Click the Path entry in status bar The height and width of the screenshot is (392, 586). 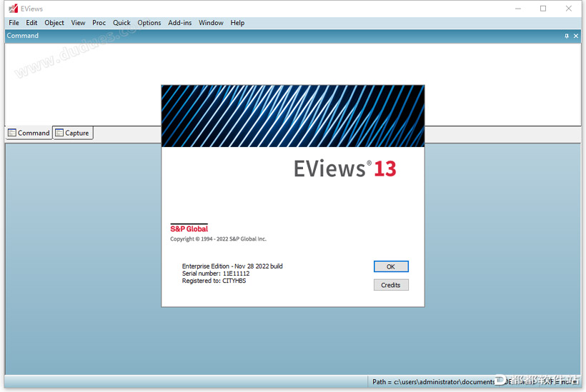pos(434,381)
